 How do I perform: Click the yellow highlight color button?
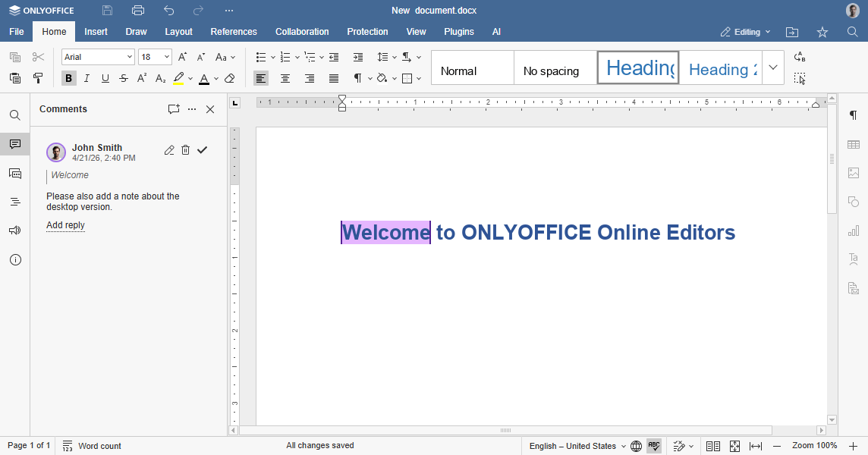pos(178,78)
